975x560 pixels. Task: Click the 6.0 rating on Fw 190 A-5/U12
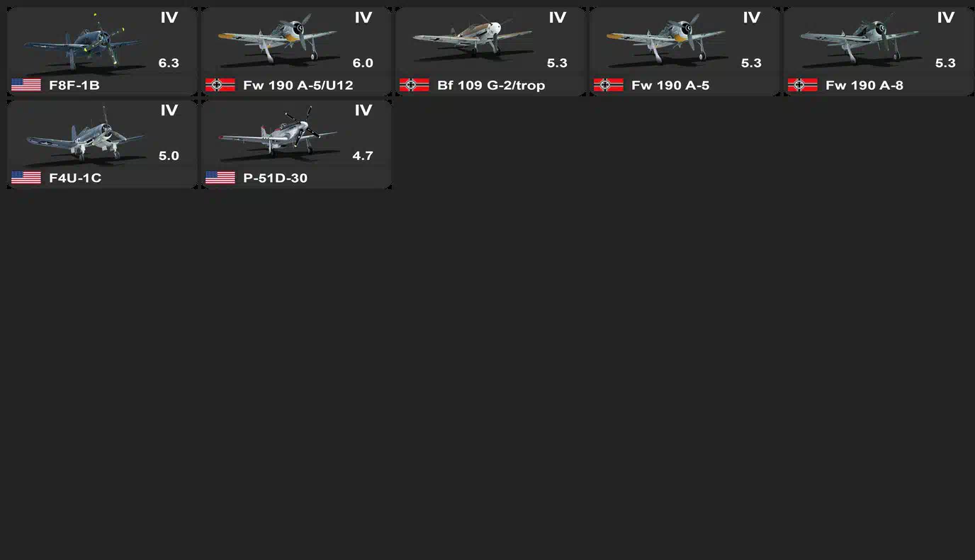363,63
